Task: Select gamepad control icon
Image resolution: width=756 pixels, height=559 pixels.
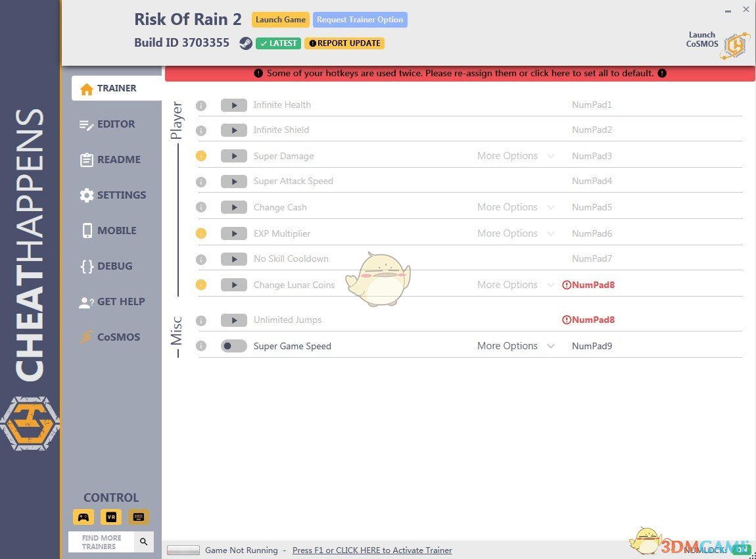Action: [83, 517]
